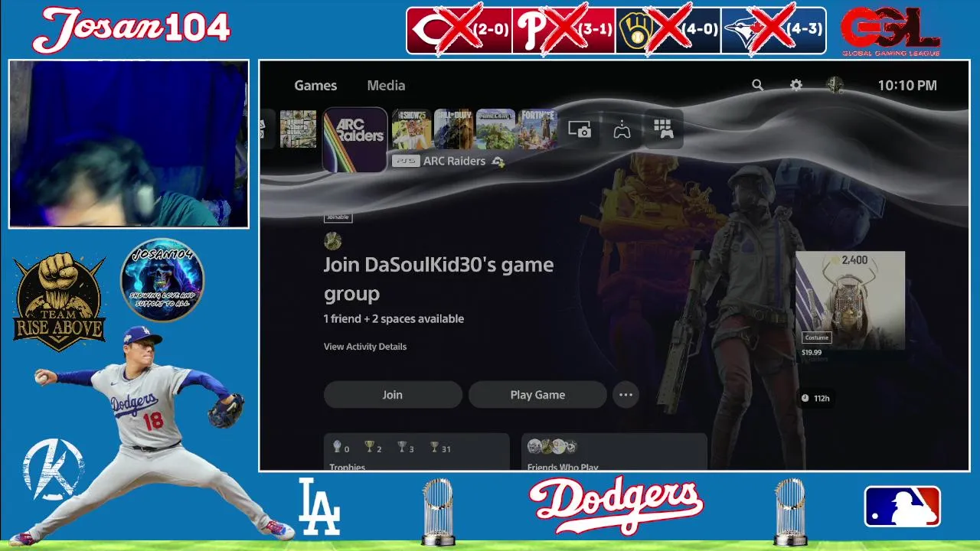The image size is (980, 551).
Task: Click the Reds (2-0) score badge
Action: tap(459, 31)
